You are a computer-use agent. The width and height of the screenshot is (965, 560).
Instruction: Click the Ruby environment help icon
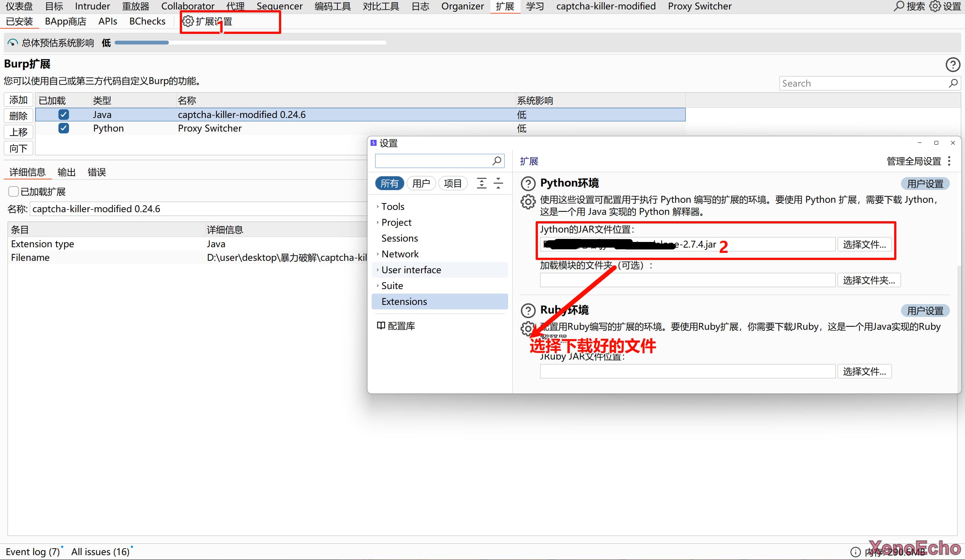[x=528, y=311]
